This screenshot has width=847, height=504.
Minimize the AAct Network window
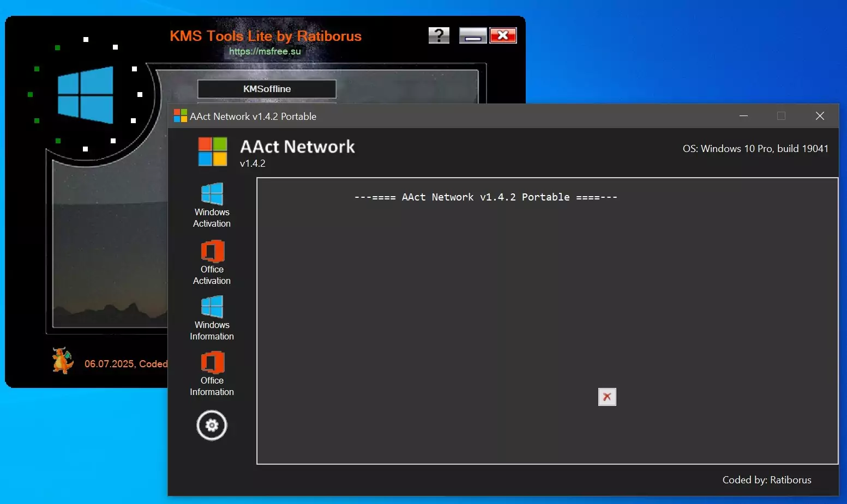743,116
